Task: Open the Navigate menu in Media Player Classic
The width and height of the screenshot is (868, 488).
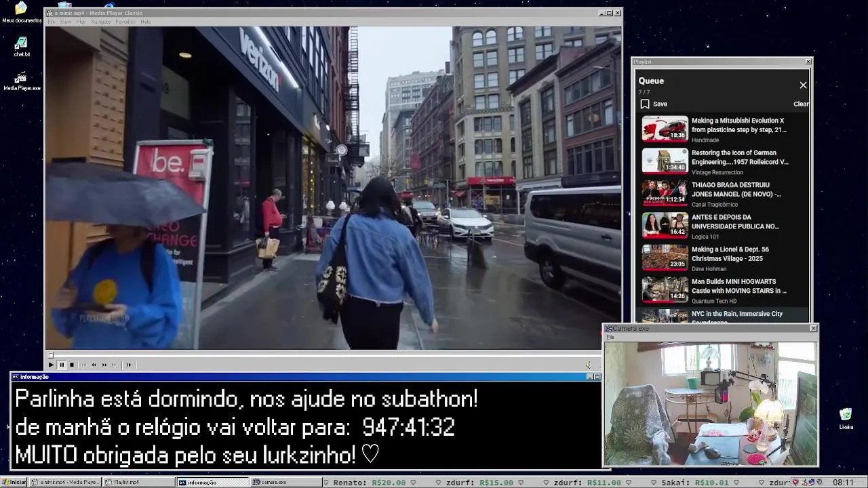Action: click(100, 22)
